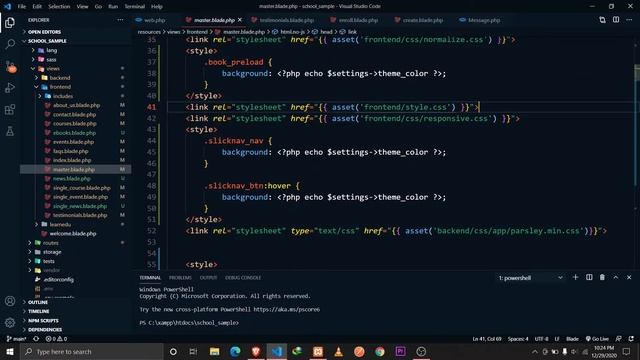Close the terminal panel

629,278
